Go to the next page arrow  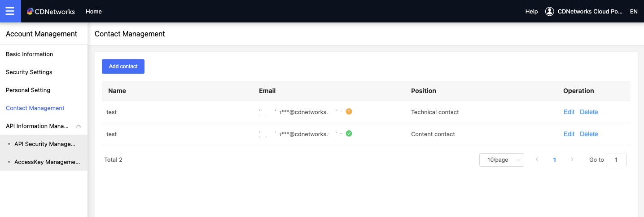tap(572, 159)
